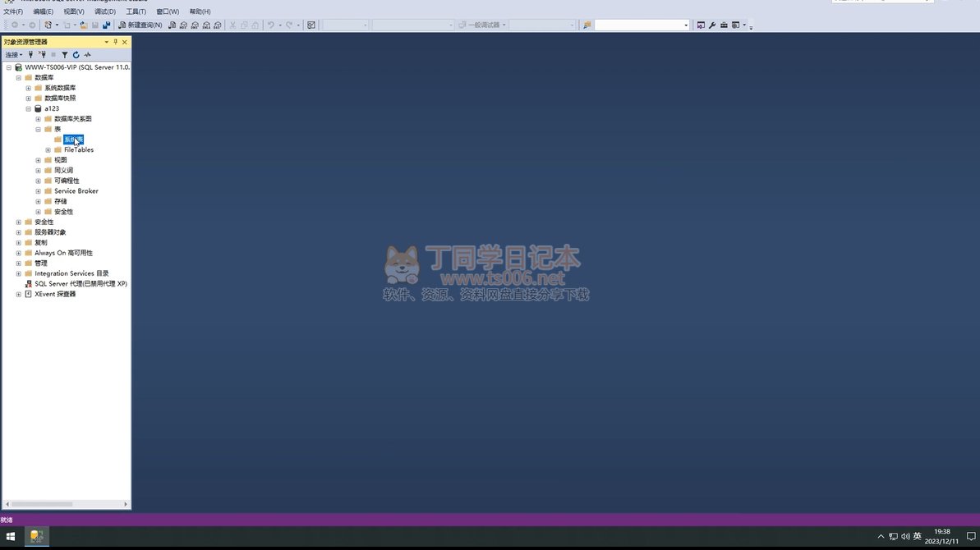Click the Windows Start button on taskbar

click(11, 536)
